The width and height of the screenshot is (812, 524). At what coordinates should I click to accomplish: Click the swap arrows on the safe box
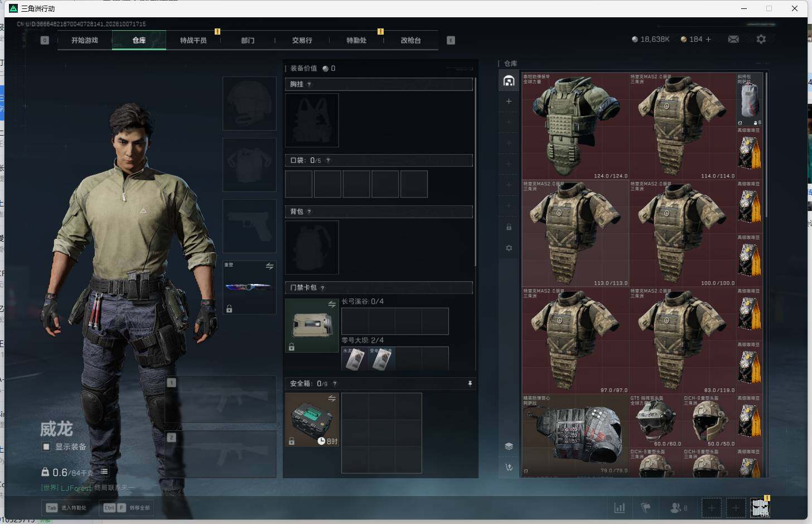[332, 398]
